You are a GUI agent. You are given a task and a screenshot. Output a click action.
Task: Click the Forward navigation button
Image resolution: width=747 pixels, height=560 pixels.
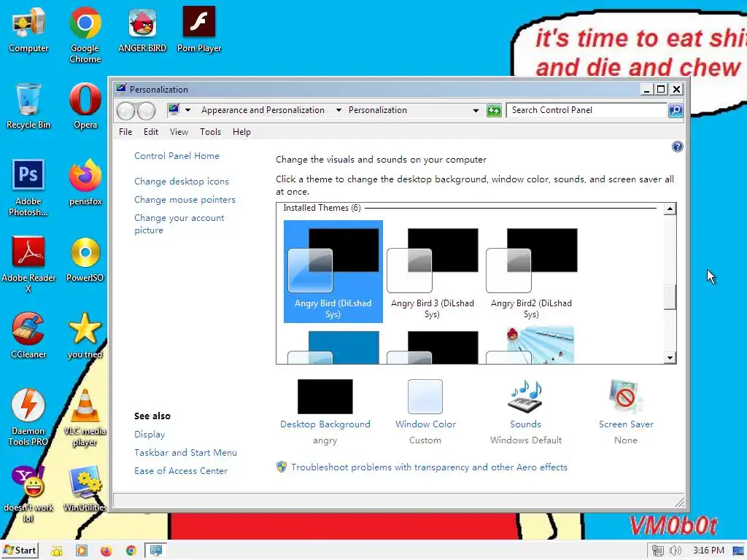point(146,111)
